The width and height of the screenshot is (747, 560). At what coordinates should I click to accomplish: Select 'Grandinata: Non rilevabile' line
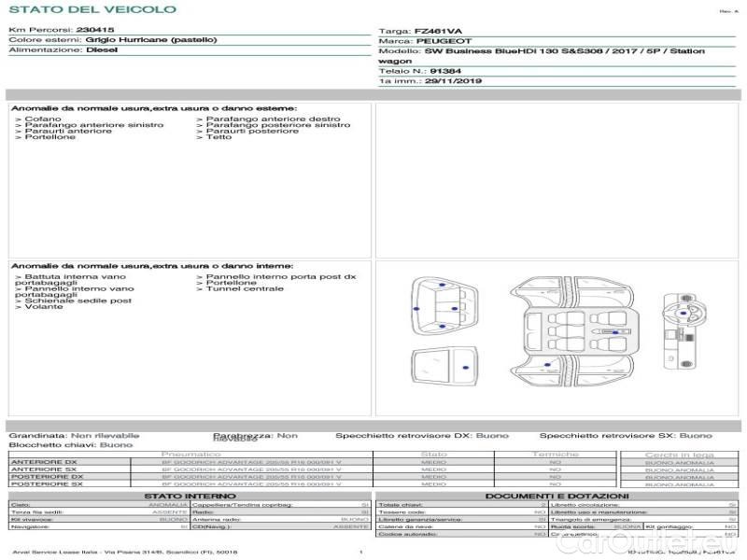coord(75,436)
